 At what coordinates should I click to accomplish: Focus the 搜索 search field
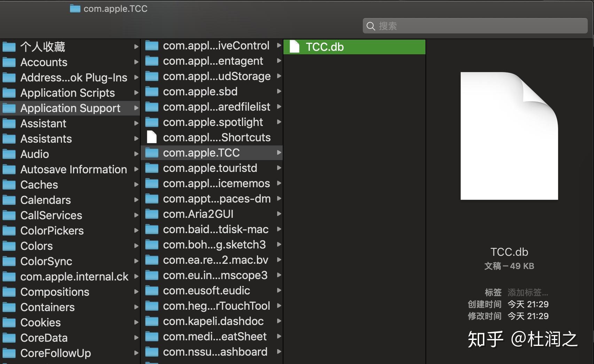coord(475,26)
